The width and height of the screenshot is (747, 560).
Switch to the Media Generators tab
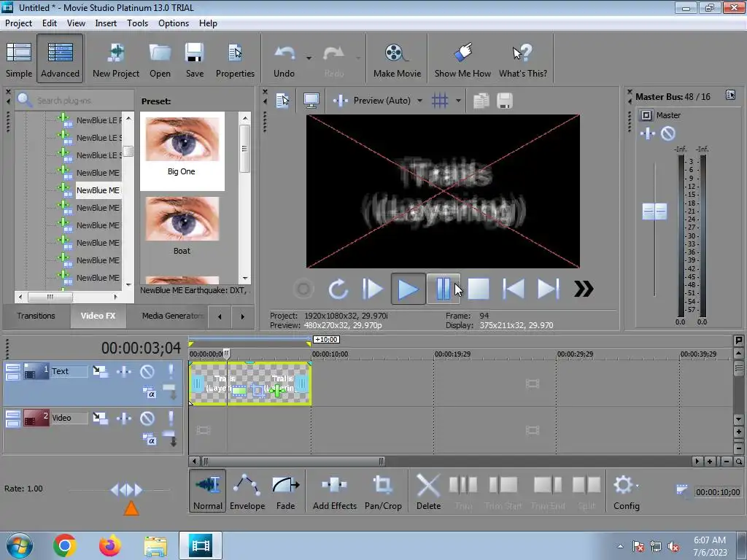pyautogui.click(x=171, y=316)
